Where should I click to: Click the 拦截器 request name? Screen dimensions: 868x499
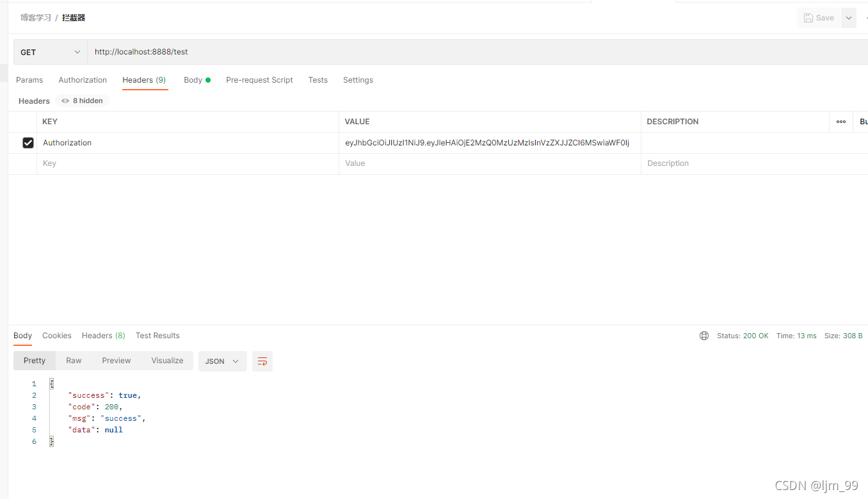click(74, 18)
